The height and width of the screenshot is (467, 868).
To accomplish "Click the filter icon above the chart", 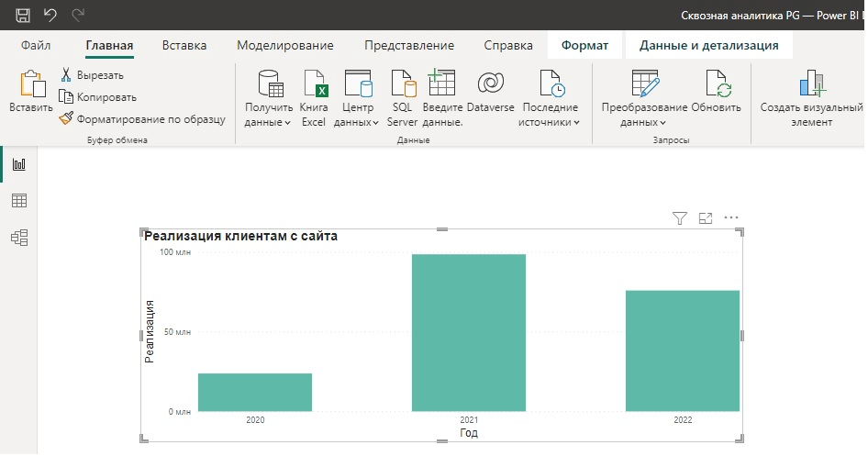I will coord(680,218).
